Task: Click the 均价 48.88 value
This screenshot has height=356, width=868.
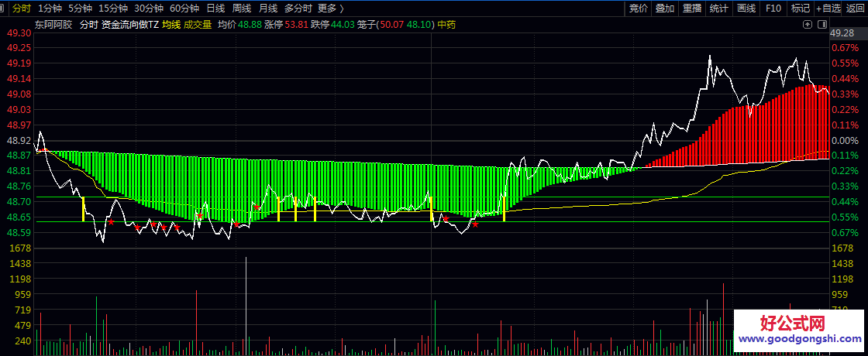Action: [240, 25]
